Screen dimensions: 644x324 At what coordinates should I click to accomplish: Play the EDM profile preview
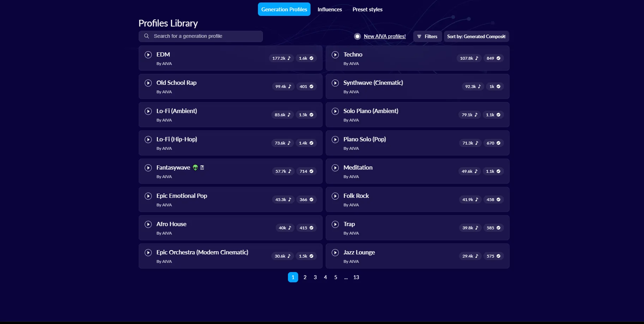148,55
